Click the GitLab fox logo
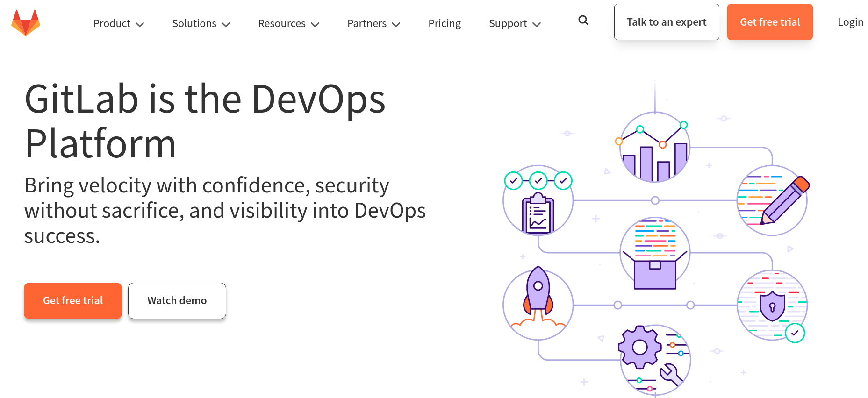Viewport: 868px width, 398px height. tap(26, 22)
